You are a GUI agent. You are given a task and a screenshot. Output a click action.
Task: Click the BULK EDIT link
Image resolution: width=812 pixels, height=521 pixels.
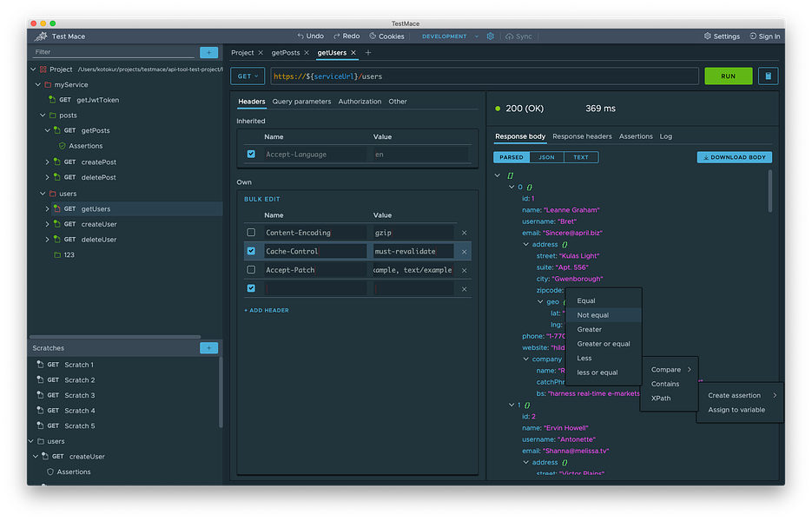(x=262, y=200)
